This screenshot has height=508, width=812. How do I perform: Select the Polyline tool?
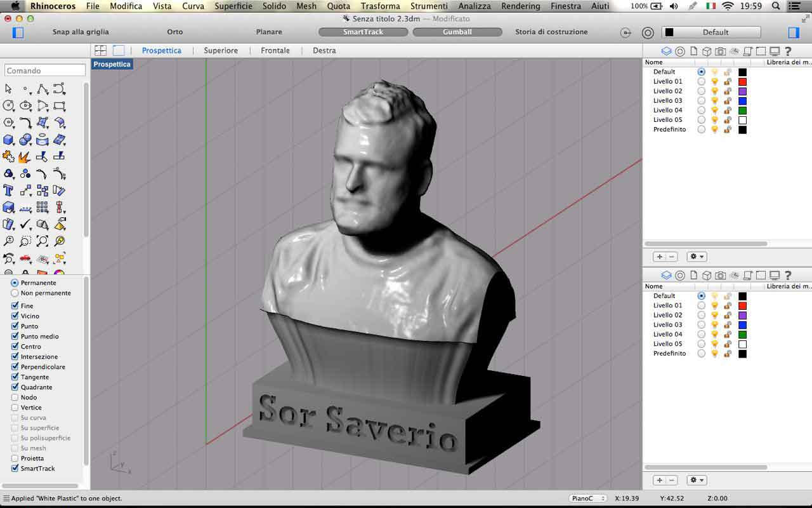pos(43,90)
